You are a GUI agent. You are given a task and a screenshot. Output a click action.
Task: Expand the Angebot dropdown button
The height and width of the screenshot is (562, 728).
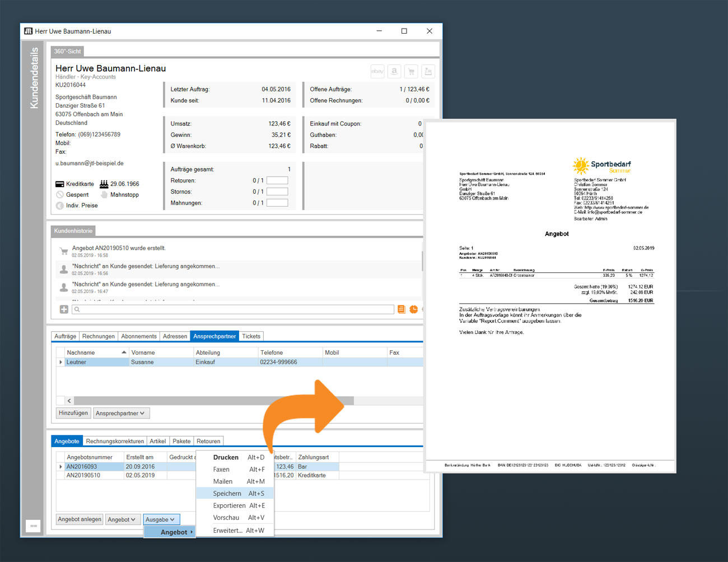tap(122, 520)
